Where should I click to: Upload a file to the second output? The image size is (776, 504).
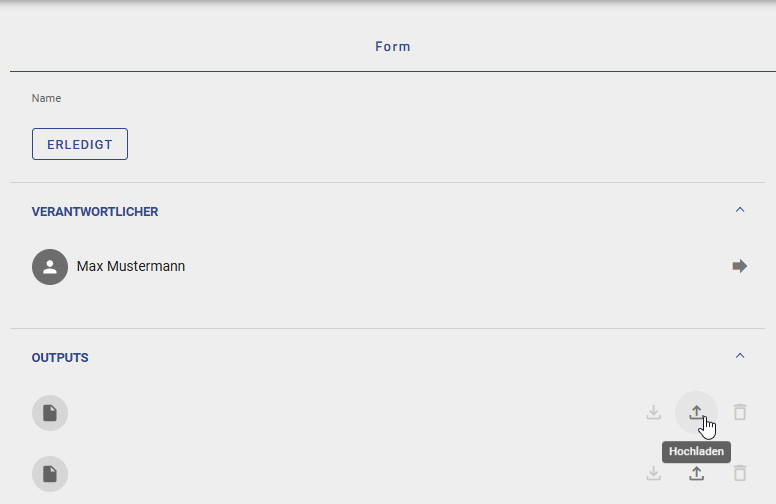(x=696, y=473)
